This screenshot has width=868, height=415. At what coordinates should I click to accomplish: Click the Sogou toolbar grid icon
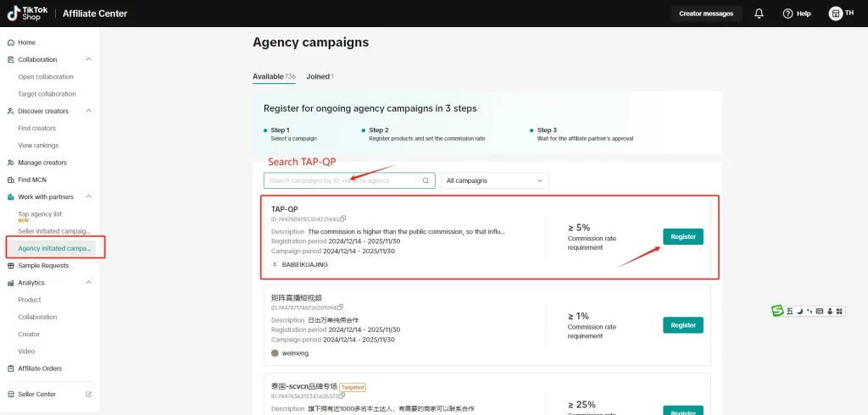point(839,311)
